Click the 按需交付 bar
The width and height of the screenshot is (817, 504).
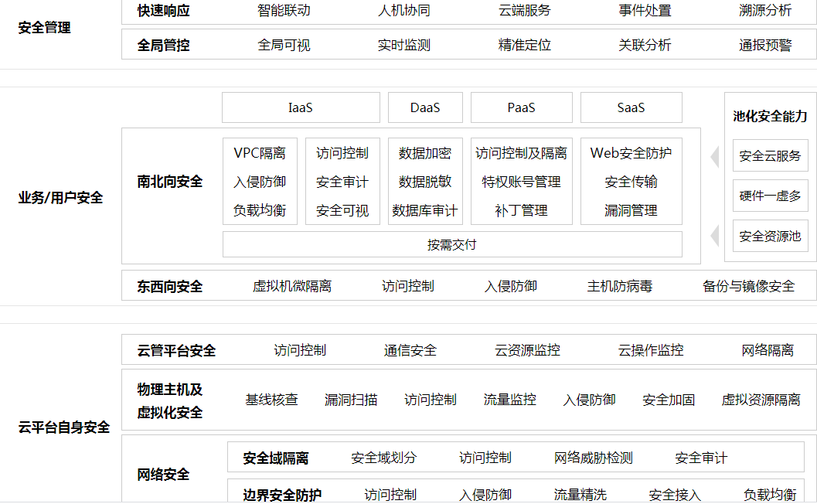point(452,244)
